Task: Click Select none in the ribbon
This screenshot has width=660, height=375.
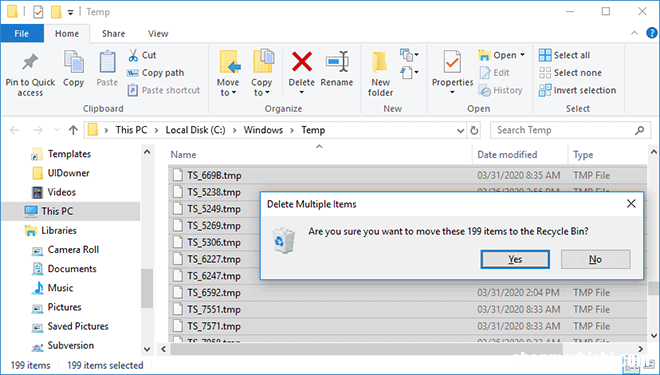Action: (x=570, y=73)
